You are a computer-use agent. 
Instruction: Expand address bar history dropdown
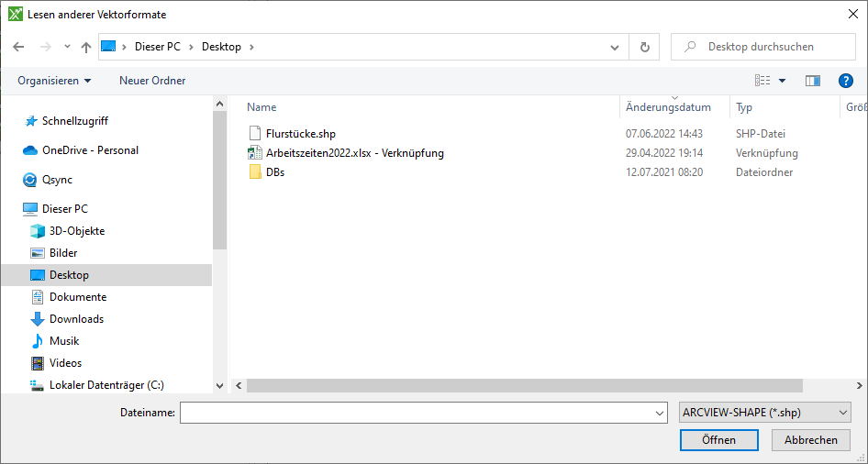click(615, 47)
